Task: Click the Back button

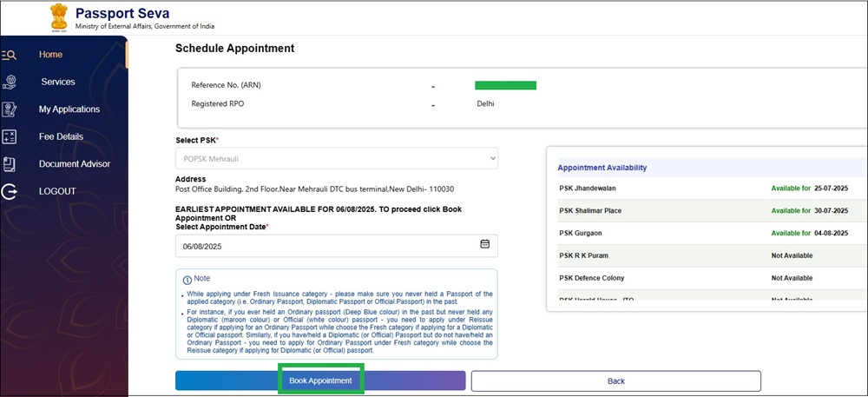Action: tap(616, 381)
